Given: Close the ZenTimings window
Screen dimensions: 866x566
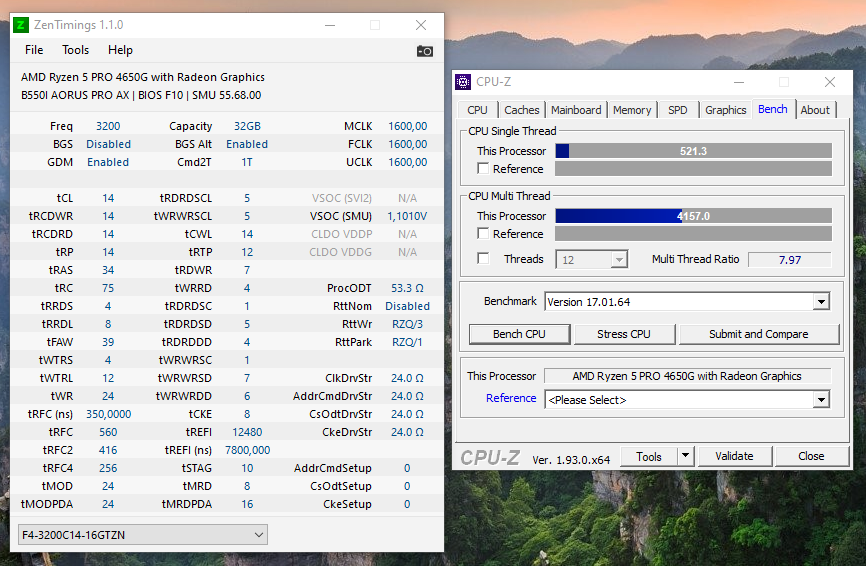Looking at the screenshot, I should (421, 25).
